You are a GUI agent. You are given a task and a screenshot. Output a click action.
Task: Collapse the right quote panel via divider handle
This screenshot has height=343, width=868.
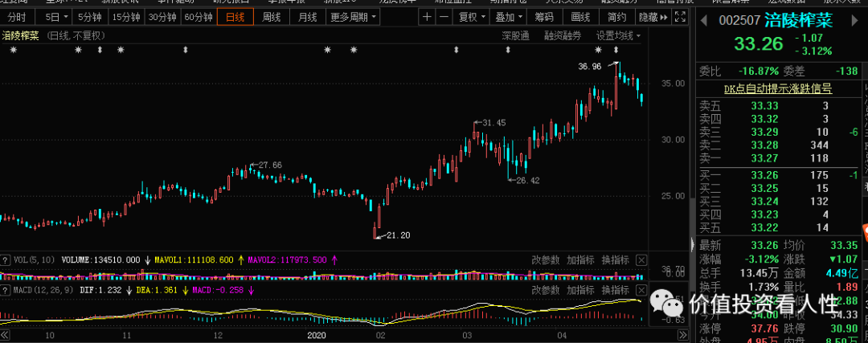[691, 244]
